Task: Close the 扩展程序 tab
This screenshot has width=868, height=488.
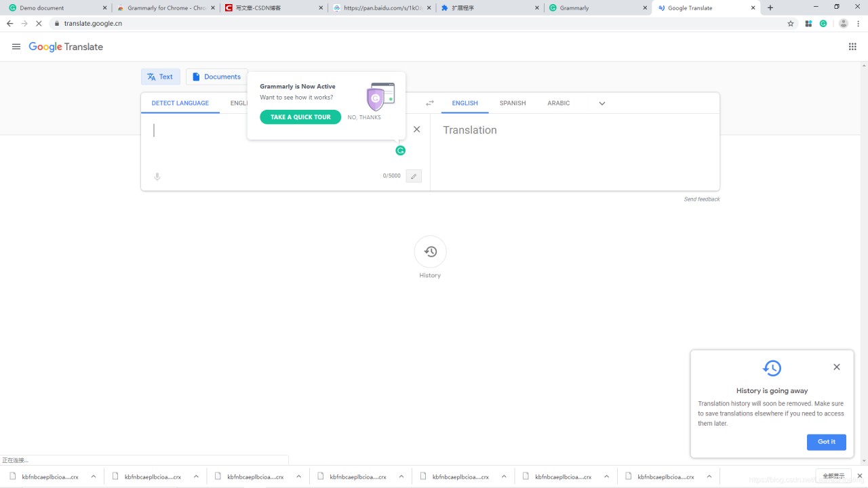Action: coord(537,8)
